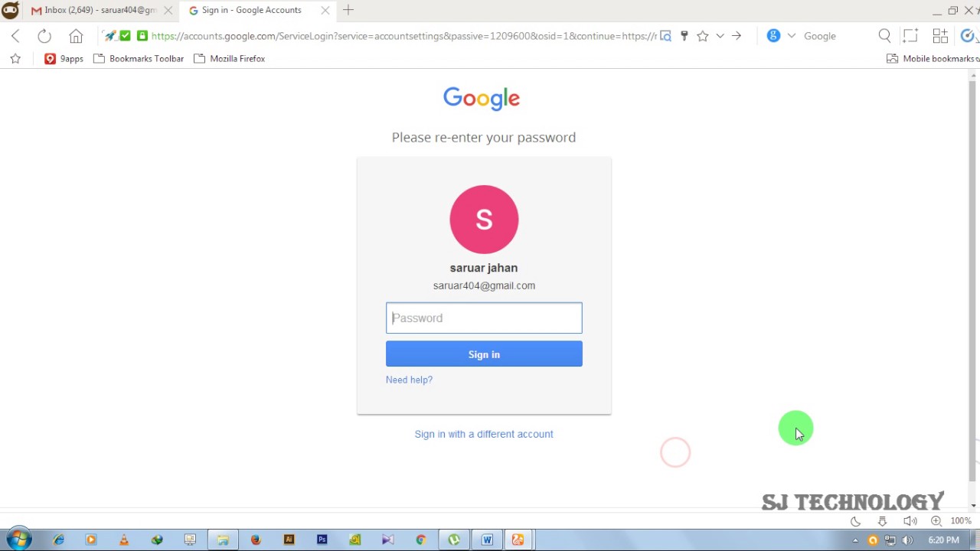Open the Bookmarks Toolbar folder
The height and width of the screenshot is (551, 980).
[x=139, y=59]
